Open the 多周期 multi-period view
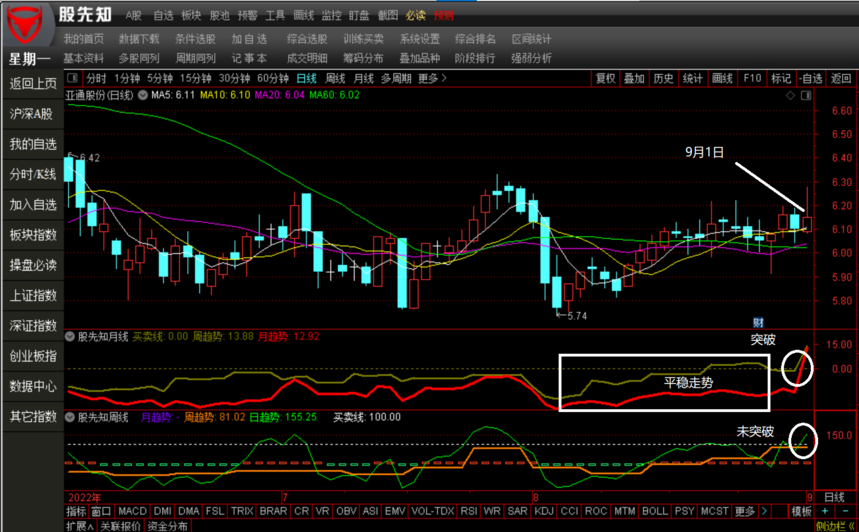The height and width of the screenshot is (532, 859). 396,78
